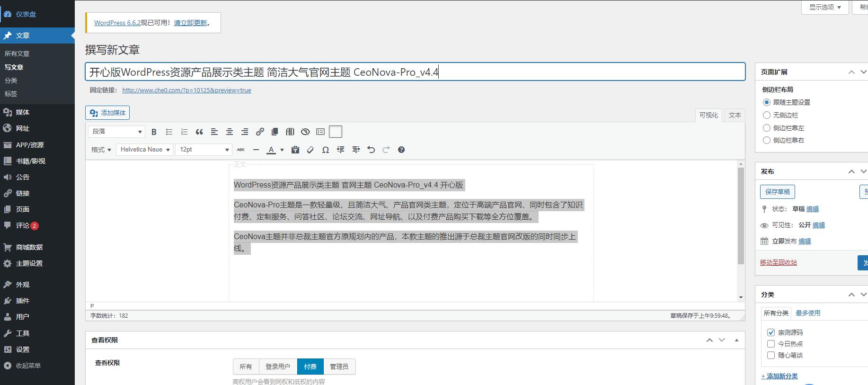Viewport: 868px width, 385px height.
Task: Move the 分类 panel up
Action: tap(851, 295)
